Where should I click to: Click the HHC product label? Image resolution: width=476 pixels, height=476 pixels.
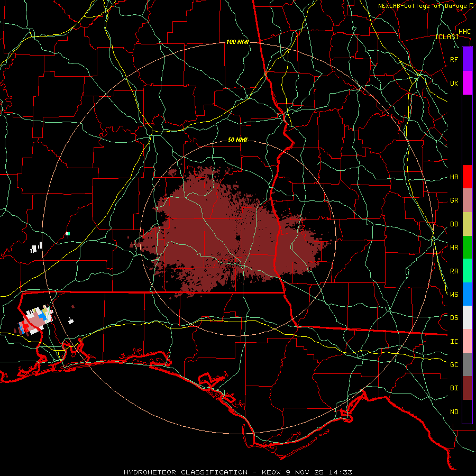tap(464, 32)
